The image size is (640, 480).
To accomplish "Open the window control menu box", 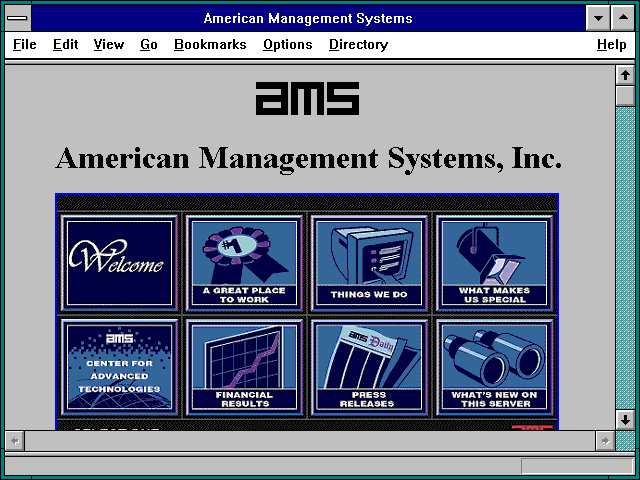I will point(18,18).
